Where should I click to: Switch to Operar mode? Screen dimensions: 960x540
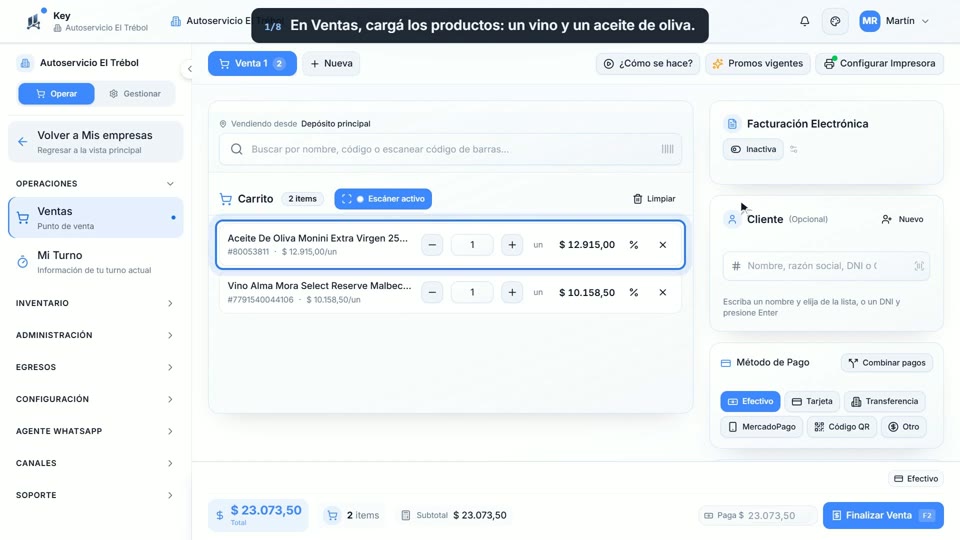(x=56, y=94)
